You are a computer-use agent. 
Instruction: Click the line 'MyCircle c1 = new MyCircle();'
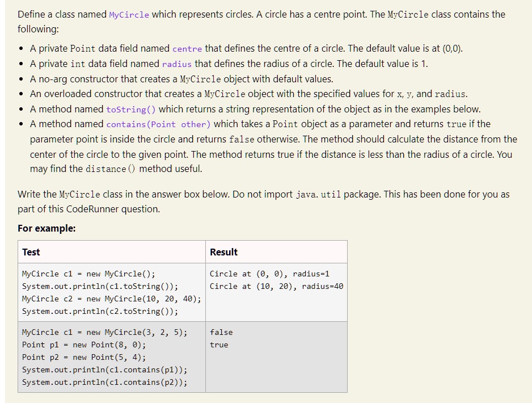click(88, 274)
